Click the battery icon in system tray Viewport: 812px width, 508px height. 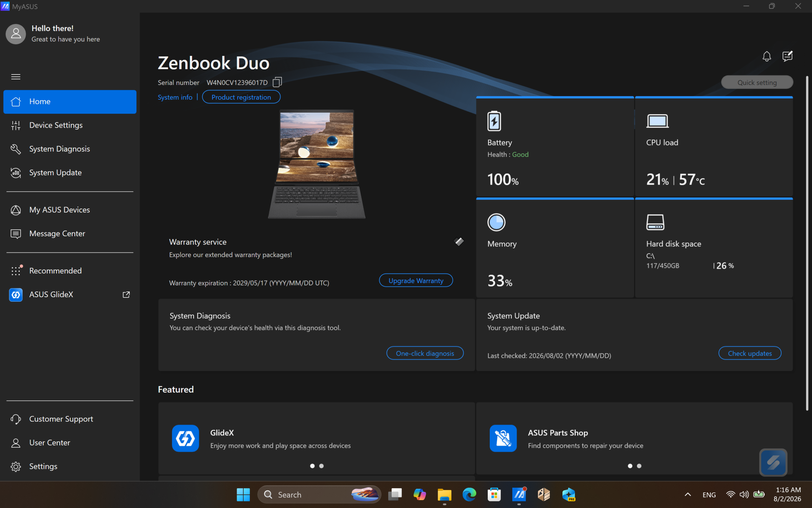click(759, 495)
